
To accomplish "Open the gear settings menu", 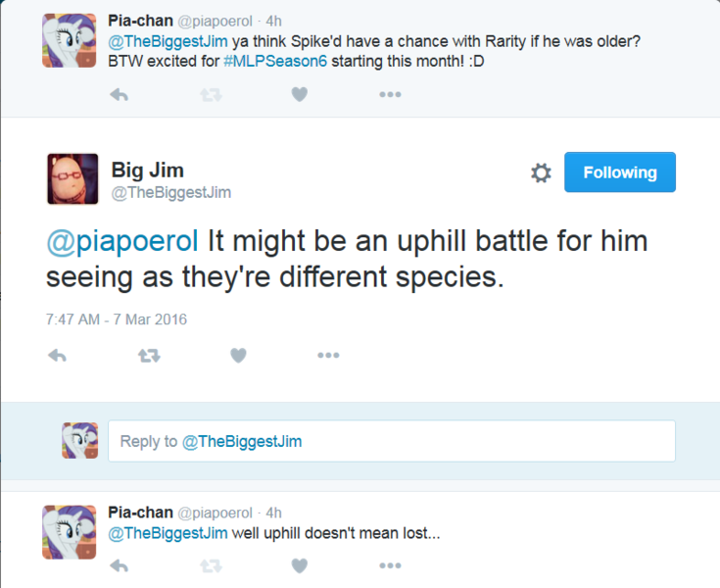I will click(541, 173).
